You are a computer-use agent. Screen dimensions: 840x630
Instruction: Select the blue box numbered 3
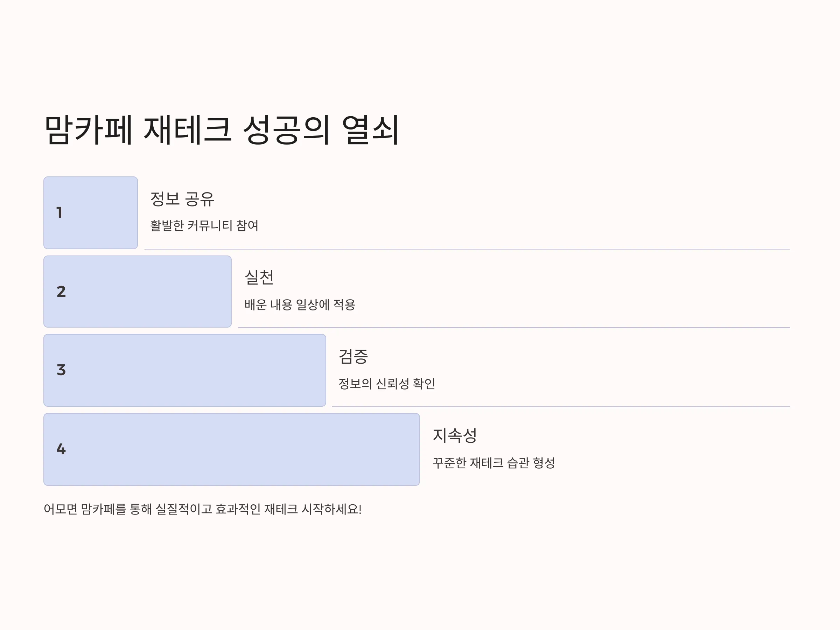click(x=184, y=370)
